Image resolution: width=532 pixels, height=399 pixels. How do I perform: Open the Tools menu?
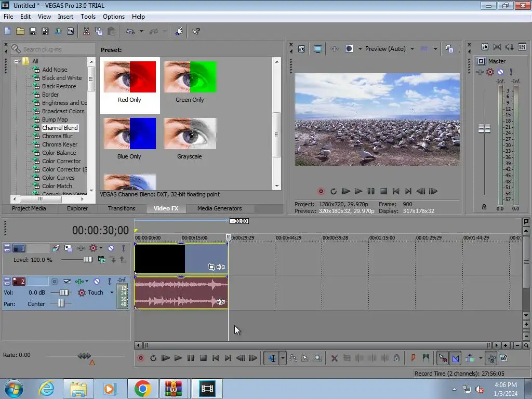(88, 17)
